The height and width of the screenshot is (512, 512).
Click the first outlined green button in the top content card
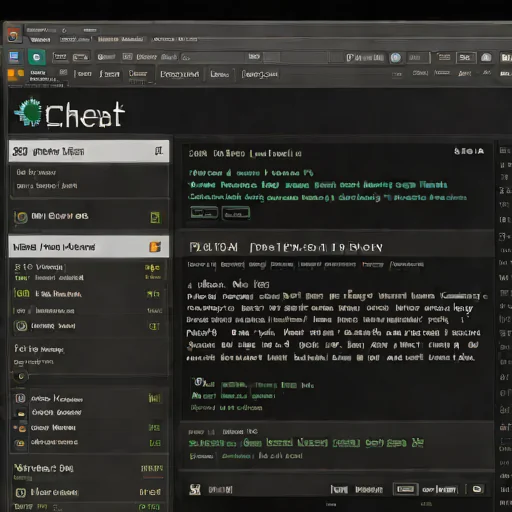(x=204, y=212)
